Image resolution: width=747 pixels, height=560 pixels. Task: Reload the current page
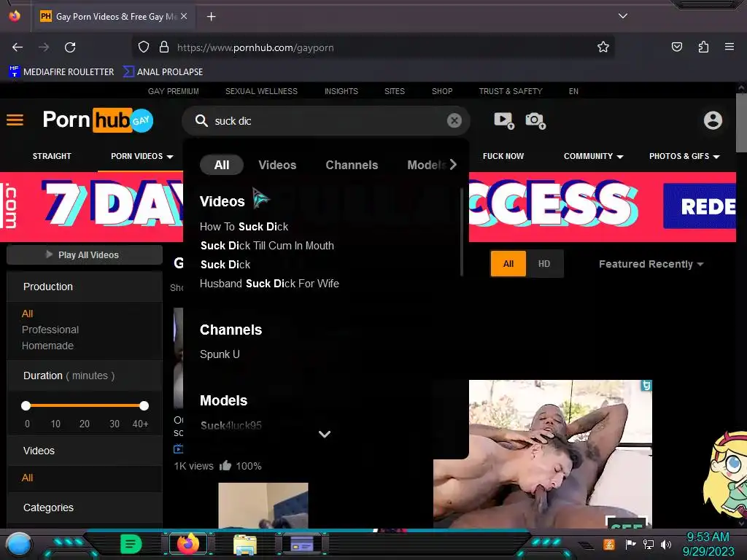pos(70,47)
